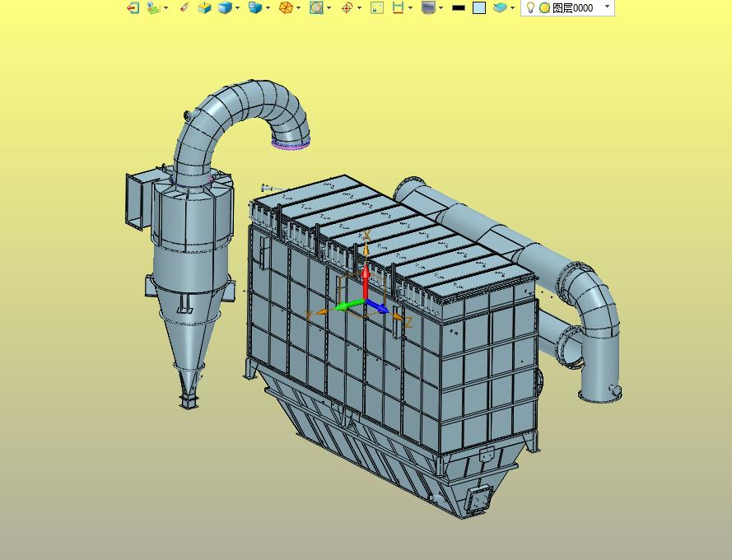Click the stacked layers icon
The height and width of the screenshot is (560, 732).
coord(500,7)
